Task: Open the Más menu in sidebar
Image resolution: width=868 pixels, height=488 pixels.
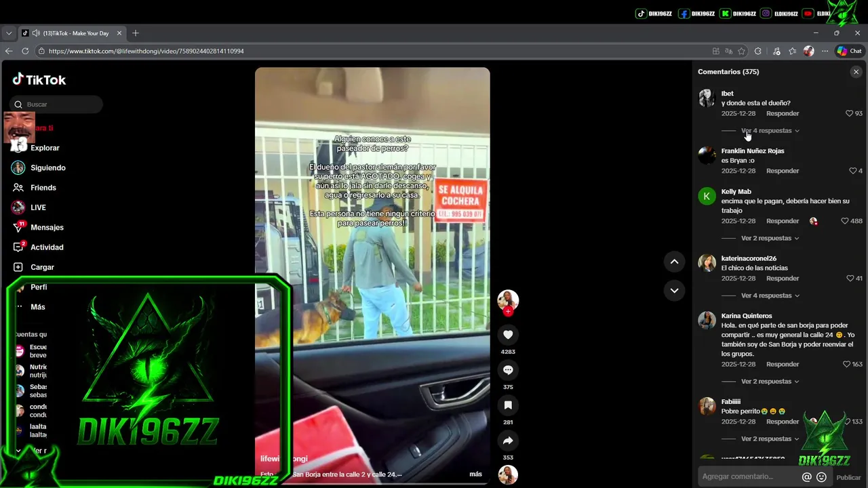Action: (x=37, y=307)
